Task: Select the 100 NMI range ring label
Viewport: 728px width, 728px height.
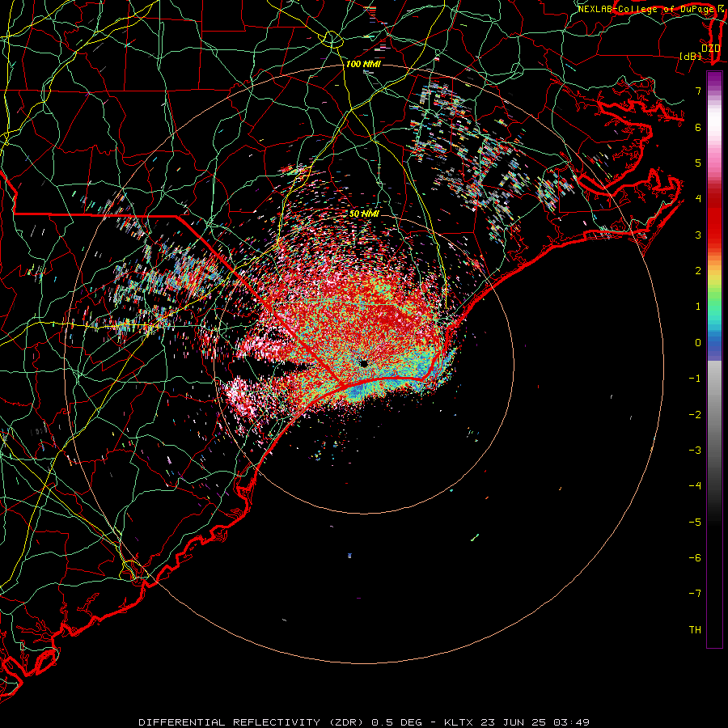Action: click(x=363, y=64)
